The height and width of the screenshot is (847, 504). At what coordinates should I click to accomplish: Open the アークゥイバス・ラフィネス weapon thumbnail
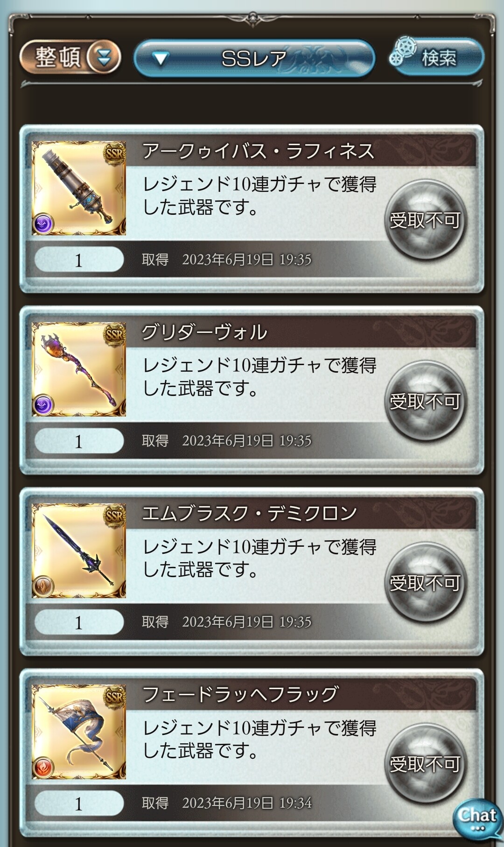click(79, 188)
